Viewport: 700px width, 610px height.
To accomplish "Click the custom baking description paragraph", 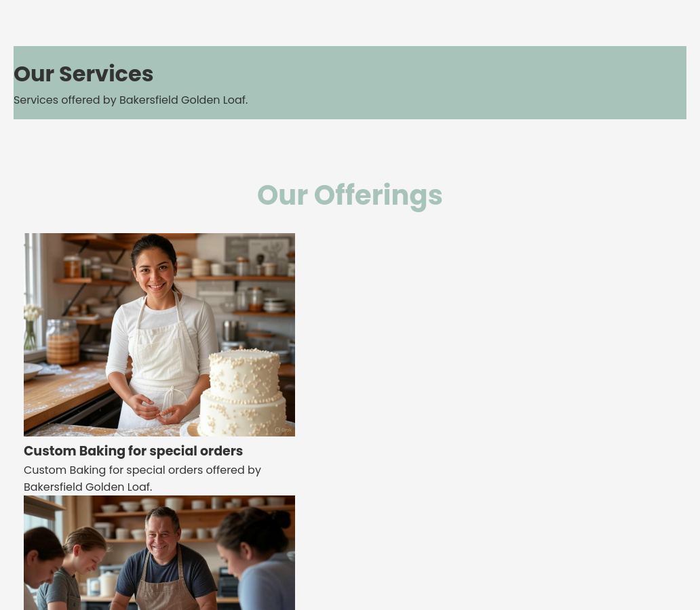I will coord(142,479).
